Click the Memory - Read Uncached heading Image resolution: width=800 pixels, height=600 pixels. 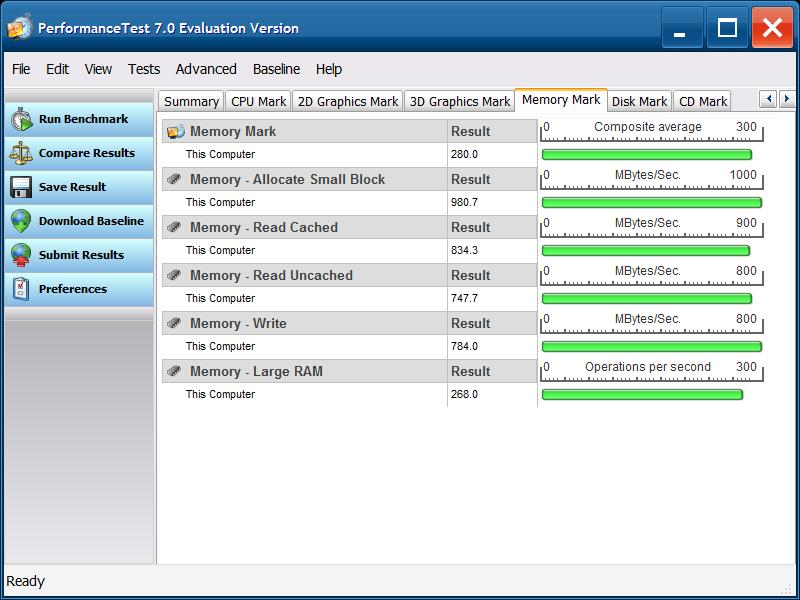coord(271,275)
